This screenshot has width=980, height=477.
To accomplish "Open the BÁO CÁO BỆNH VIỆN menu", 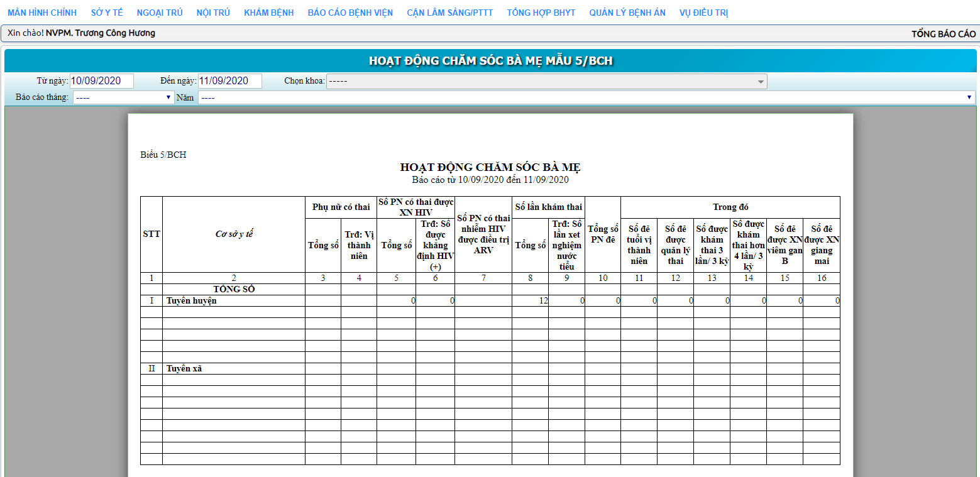I will [x=350, y=13].
